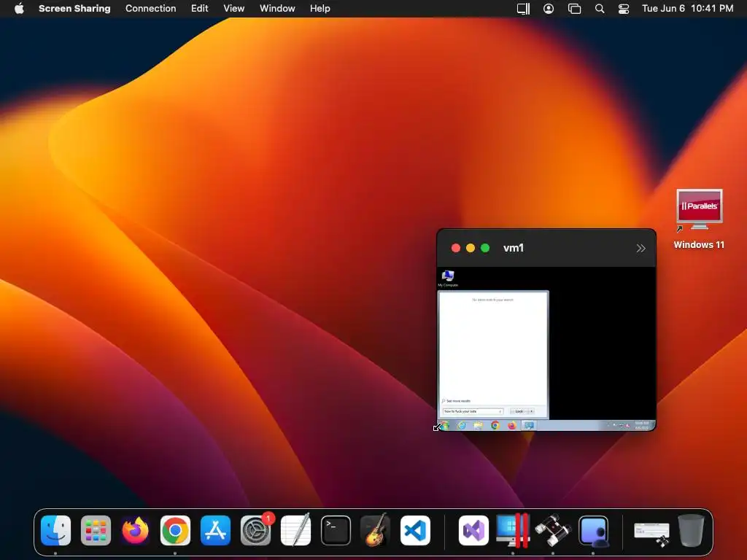Click the date and time in menu bar
Image resolution: width=747 pixels, height=560 pixels.
[687, 8]
